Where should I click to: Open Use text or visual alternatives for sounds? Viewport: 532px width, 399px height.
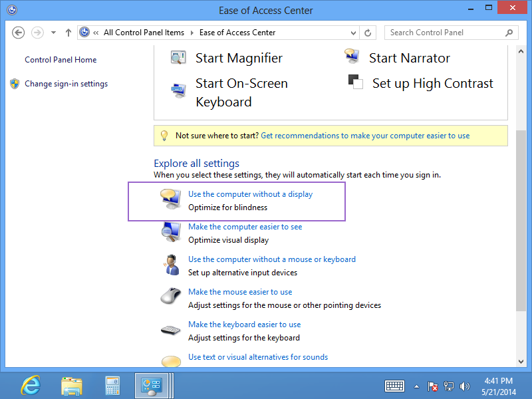pyautogui.click(x=258, y=357)
